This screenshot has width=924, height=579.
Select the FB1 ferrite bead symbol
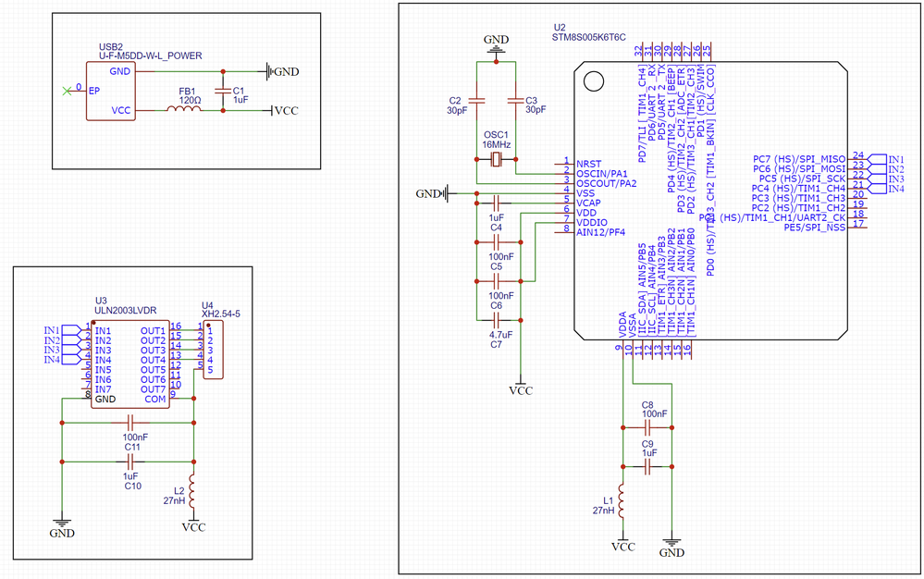[x=184, y=109]
